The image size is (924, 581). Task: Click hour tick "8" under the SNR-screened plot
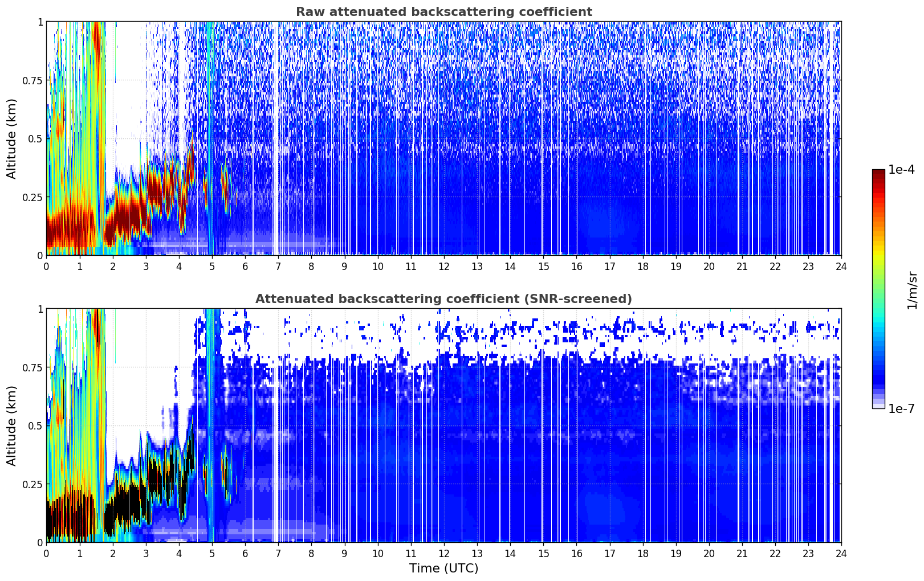pyautogui.click(x=311, y=553)
